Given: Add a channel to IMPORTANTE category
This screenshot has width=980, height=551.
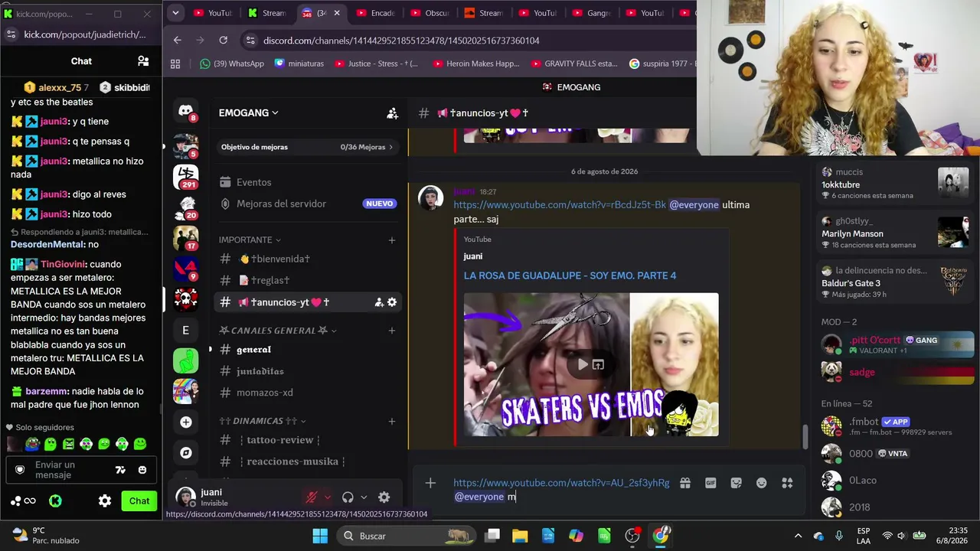Looking at the screenshot, I should coord(391,240).
